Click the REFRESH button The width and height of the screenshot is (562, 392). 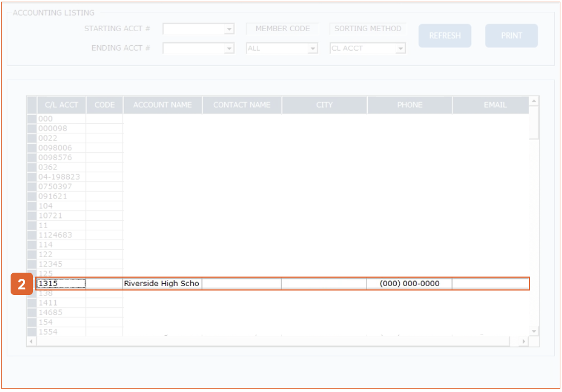coord(445,36)
